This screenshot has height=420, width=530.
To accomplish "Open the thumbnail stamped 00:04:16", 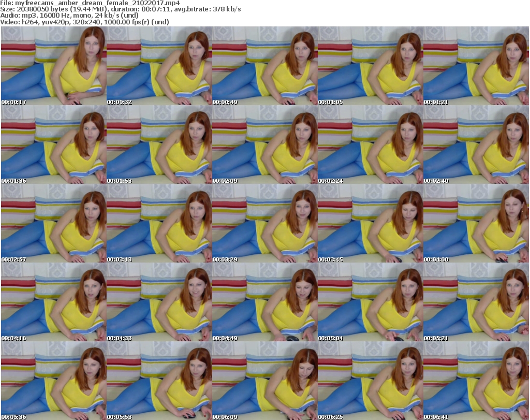I will (x=54, y=302).
